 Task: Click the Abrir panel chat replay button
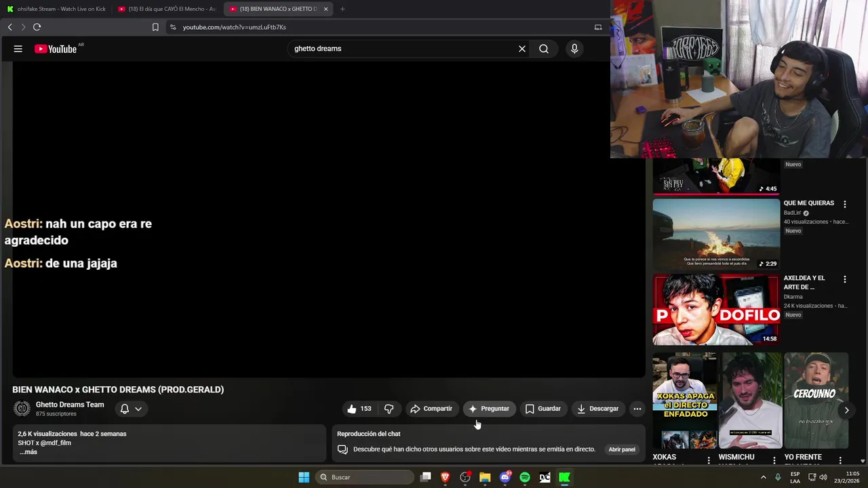click(622, 449)
